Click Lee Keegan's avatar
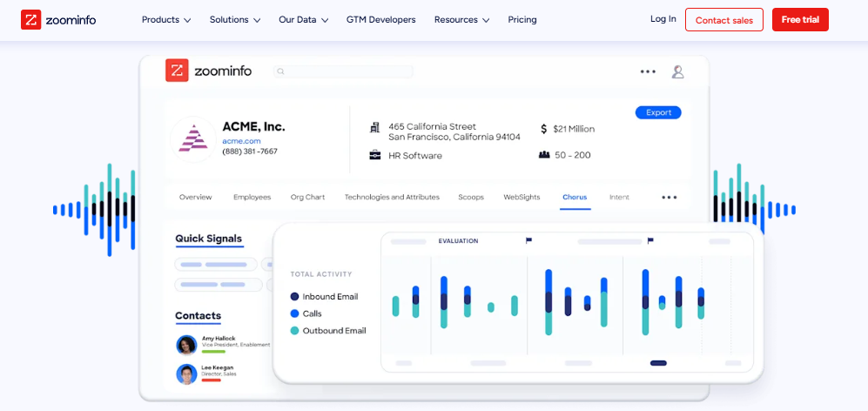Screen dimensions: 868x411 click(x=186, y=374)
